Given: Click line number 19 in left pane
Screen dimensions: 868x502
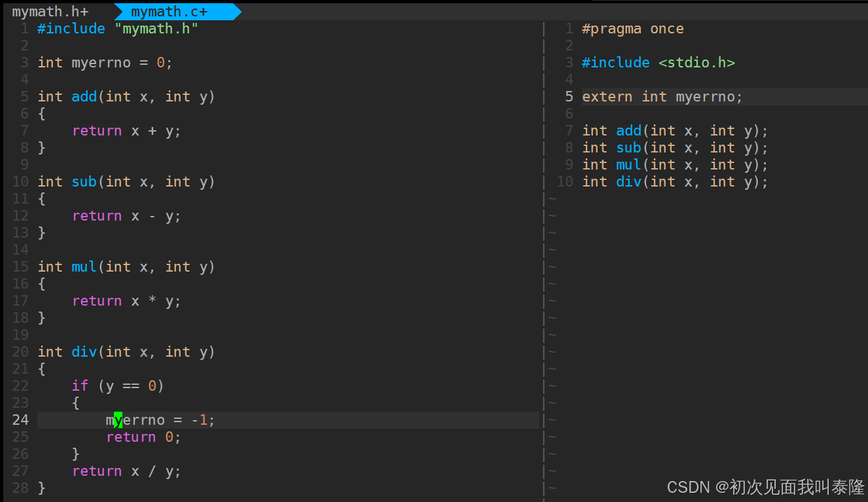Looking at the screenshot, I should [x=20, y=335].
